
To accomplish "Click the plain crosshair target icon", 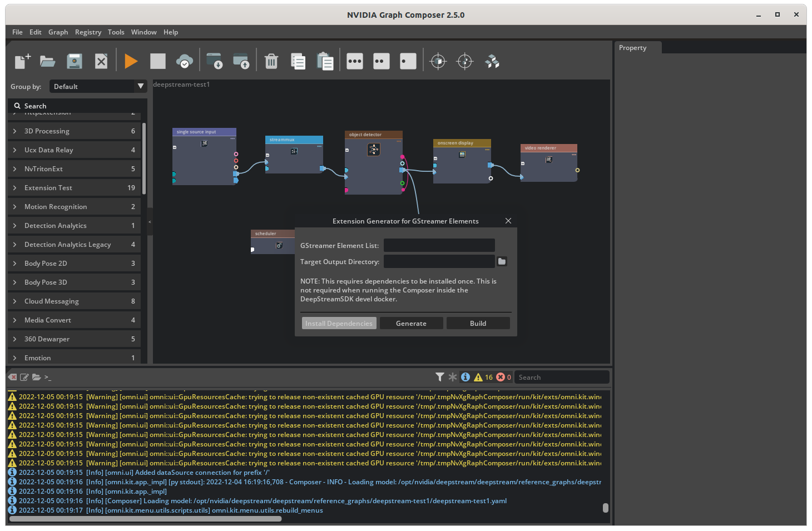I will coord(465,61).
